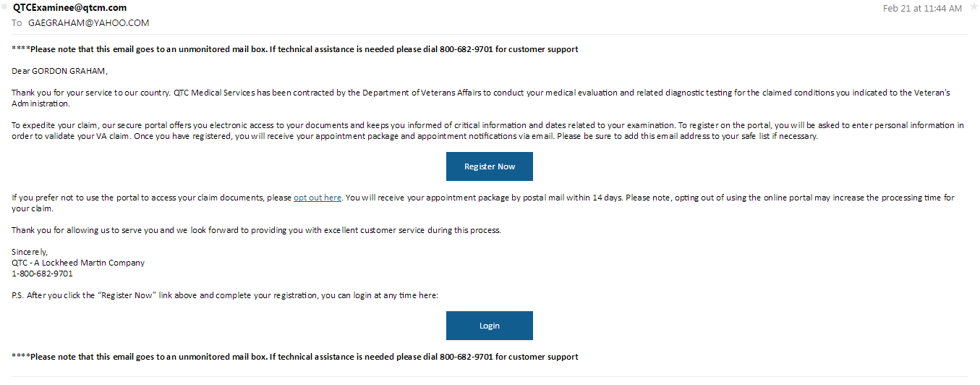Click the blue Login button
The height and width of the screenshot is (385, 980).
pyautogui.click(x=489, y=326)
